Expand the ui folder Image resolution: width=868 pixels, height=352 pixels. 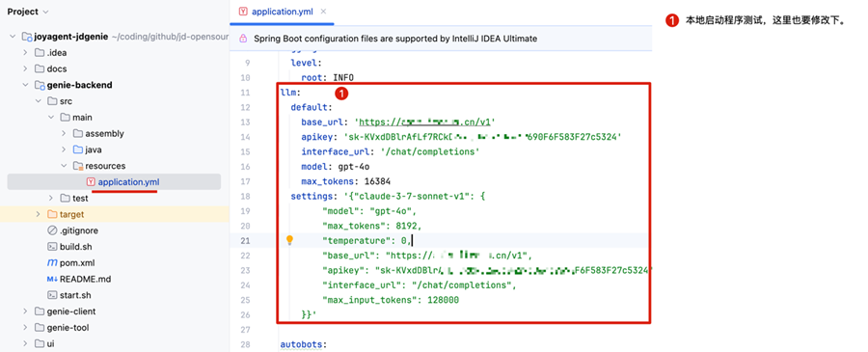tap(25, 343)
